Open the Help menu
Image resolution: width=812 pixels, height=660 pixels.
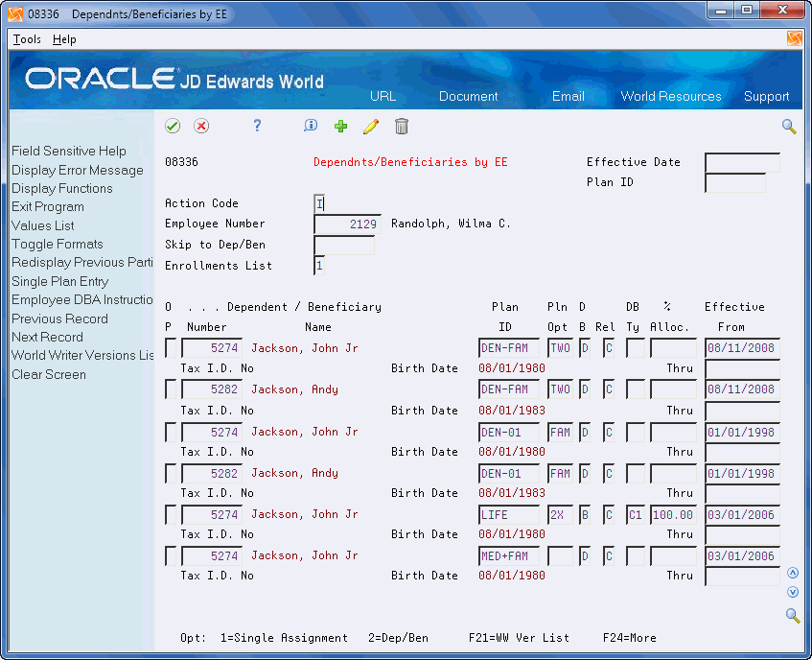[64, 39]
